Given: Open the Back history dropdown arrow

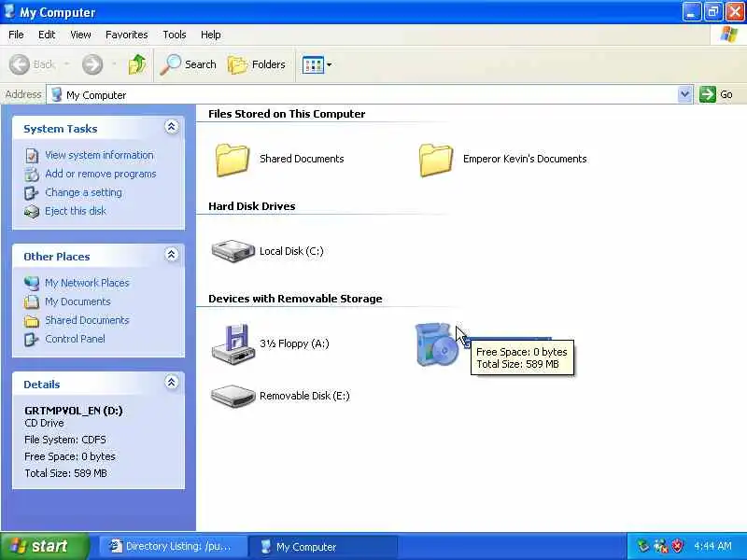Looking at the screenshot, I should [x=66, y=64].
